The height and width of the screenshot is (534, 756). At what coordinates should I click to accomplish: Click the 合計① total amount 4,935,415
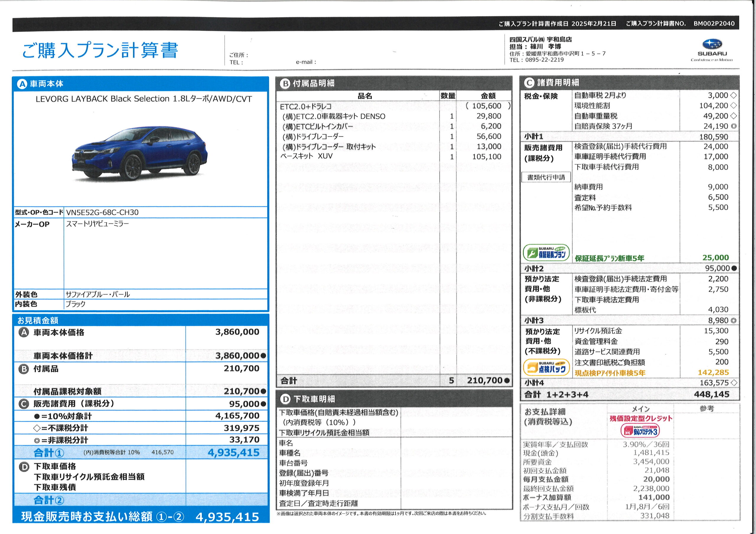(x=234, y=453)
